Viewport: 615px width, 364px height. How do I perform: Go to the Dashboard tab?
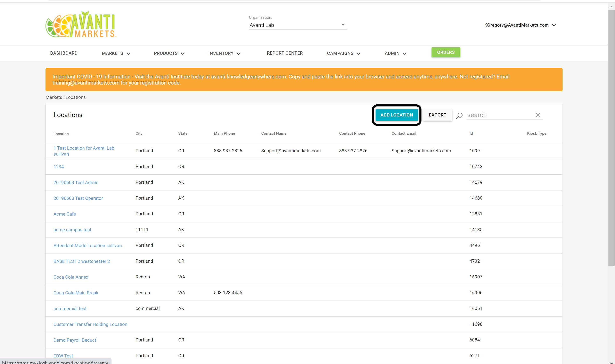tap(64, 53)
